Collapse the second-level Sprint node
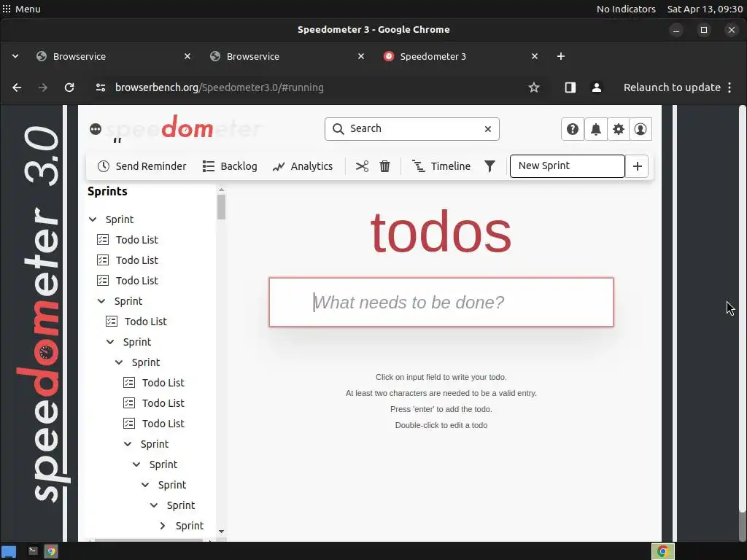This screenshot has height=560, width=747. [x=101, y=301]
